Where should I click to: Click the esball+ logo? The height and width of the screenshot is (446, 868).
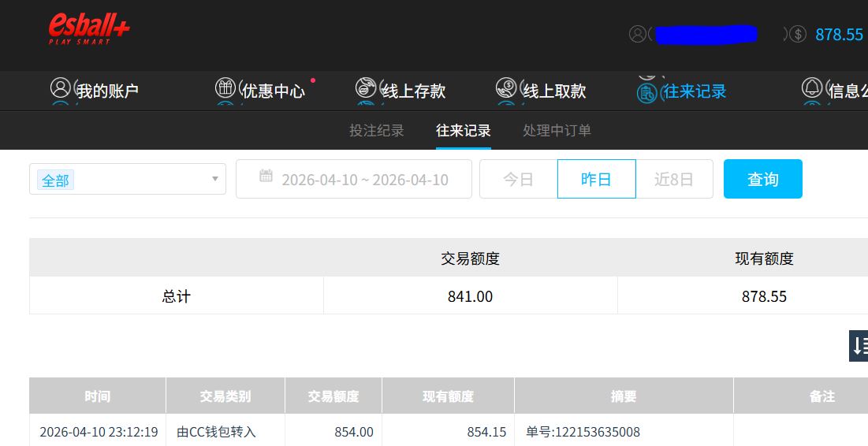[88, 29]
